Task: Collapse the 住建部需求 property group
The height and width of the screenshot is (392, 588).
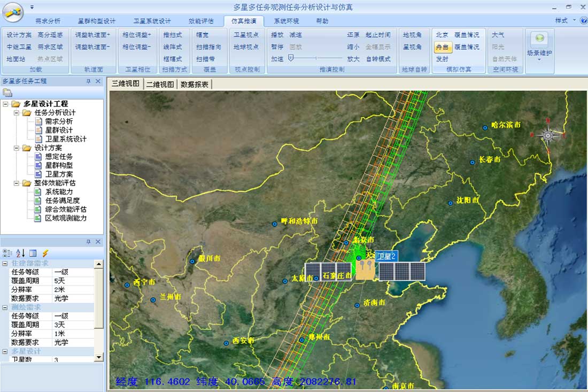Action: click(x=5, y=263)
